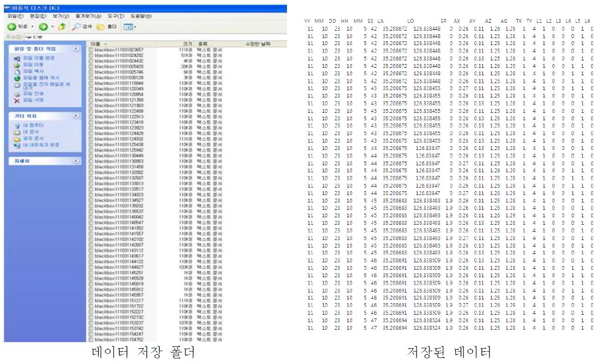Image resolution: width=600 pixels, height=364 pixels.
Task: Select file blackbox111031141052
Action: point(118,228)
